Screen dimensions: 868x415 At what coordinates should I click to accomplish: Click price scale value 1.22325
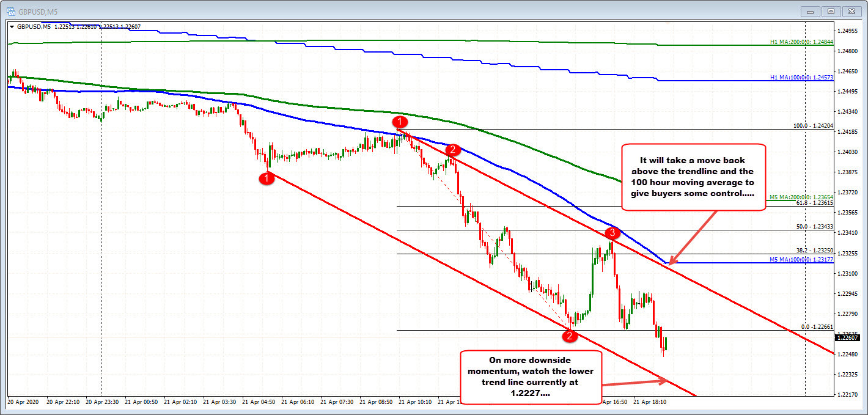point(847,374)
